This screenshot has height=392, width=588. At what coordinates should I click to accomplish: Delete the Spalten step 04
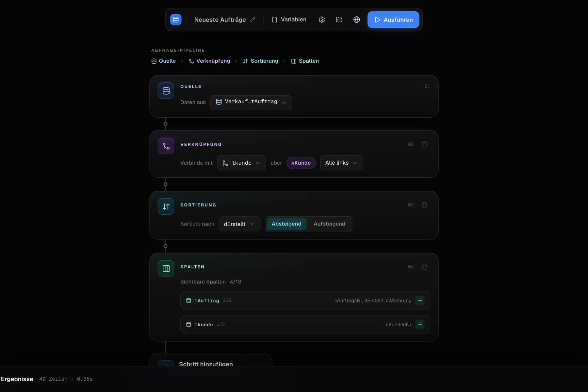click(x=424, y=267)
